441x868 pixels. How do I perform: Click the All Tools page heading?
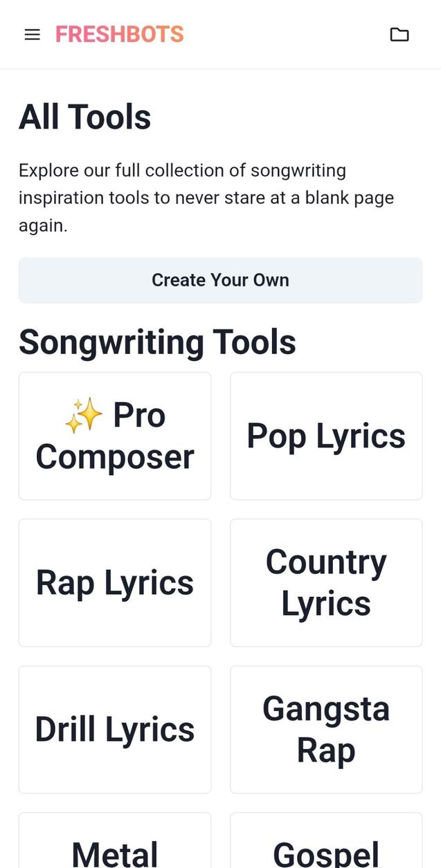click(x=84, y=116)
